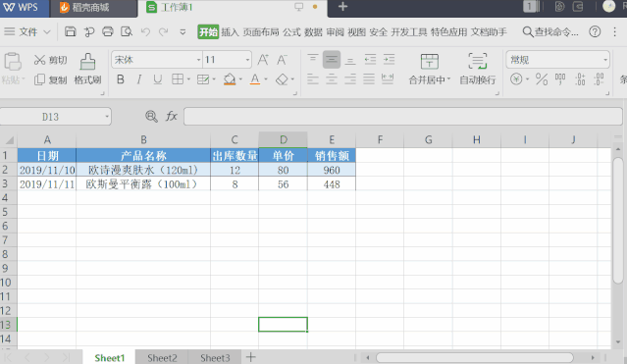
Task: Toggle Italic formatting
Action: tap(138, 79)
